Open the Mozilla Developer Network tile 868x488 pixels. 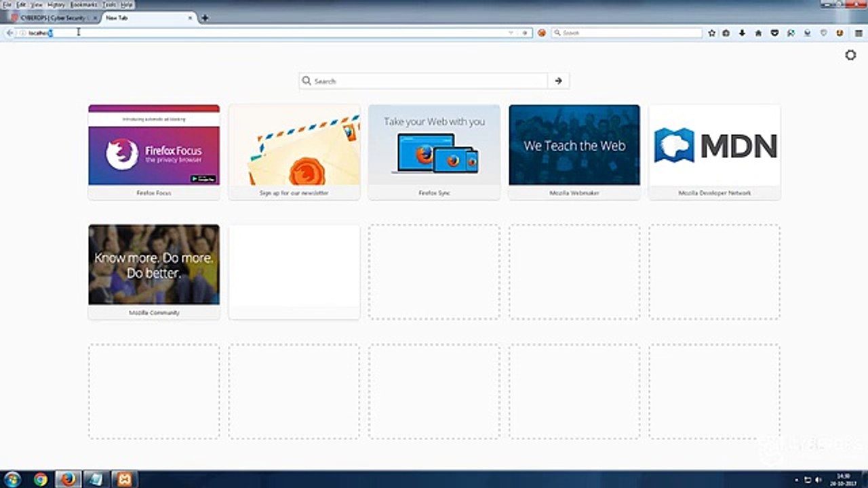[x=715, y=152]
